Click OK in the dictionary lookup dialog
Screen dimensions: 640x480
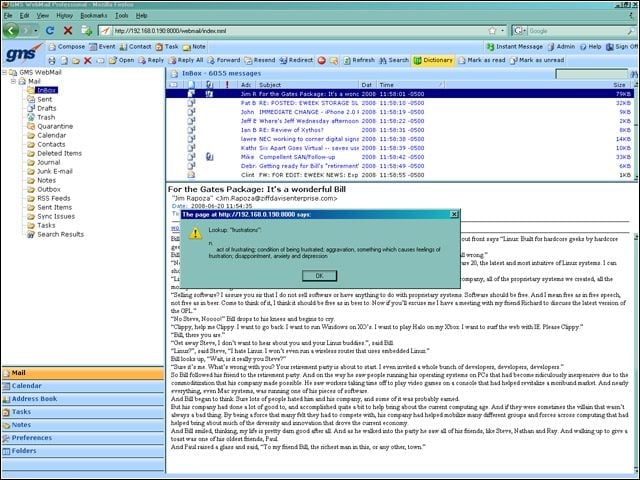tap(320, 276)
